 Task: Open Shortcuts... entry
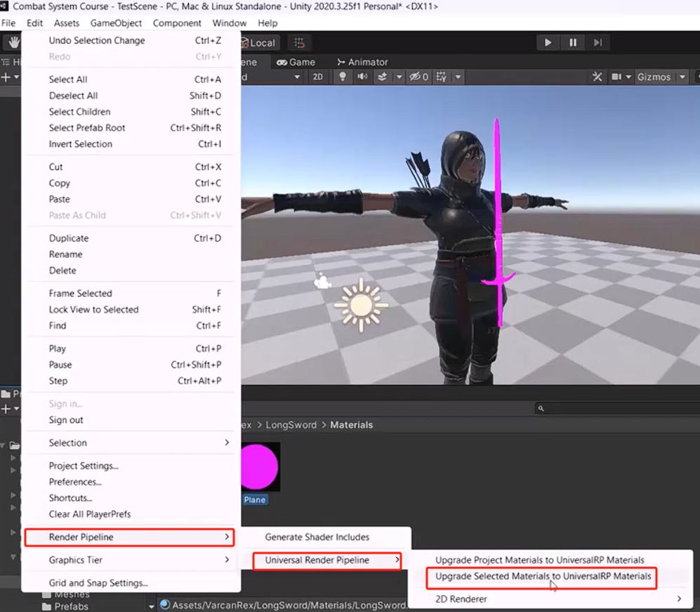(x=129, y=497)
